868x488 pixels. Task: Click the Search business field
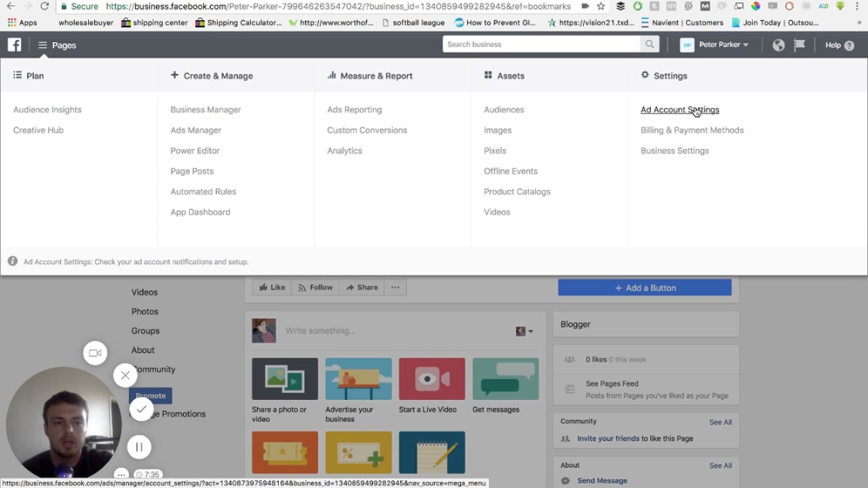click(x=541, y=44)
